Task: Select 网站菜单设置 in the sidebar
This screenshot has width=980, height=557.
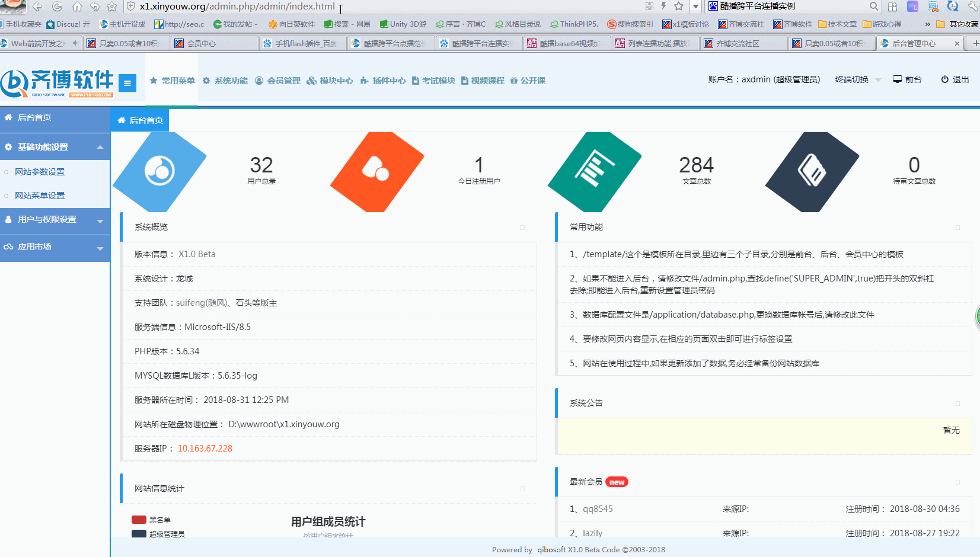Action: tap(40, 196)
